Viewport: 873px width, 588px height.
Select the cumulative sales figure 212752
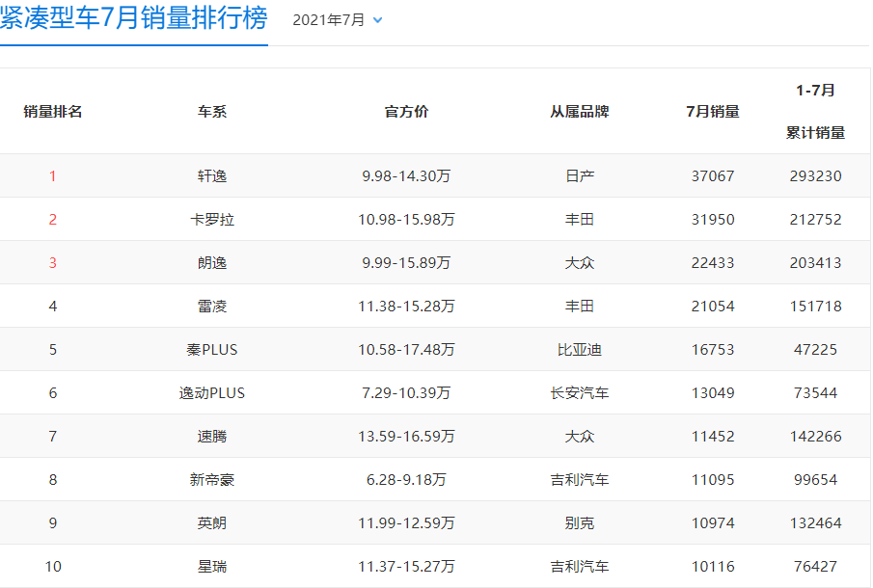[x=816, y=219]
